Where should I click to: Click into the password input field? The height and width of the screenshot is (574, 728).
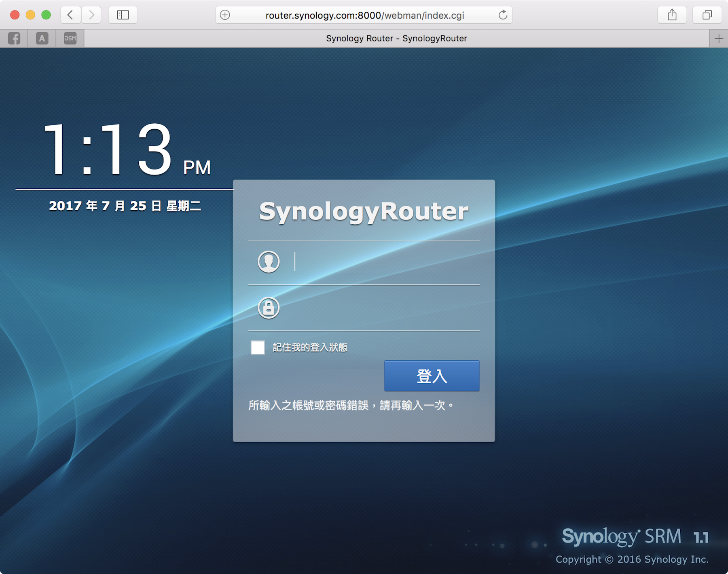point(384,308)
